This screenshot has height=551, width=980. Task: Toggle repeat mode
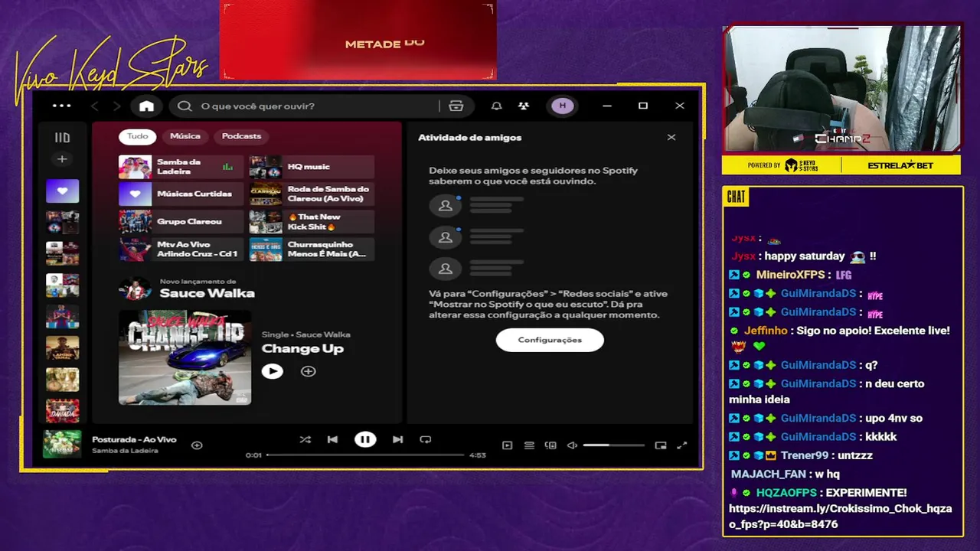pyautogui.click(x=426, y=439)
